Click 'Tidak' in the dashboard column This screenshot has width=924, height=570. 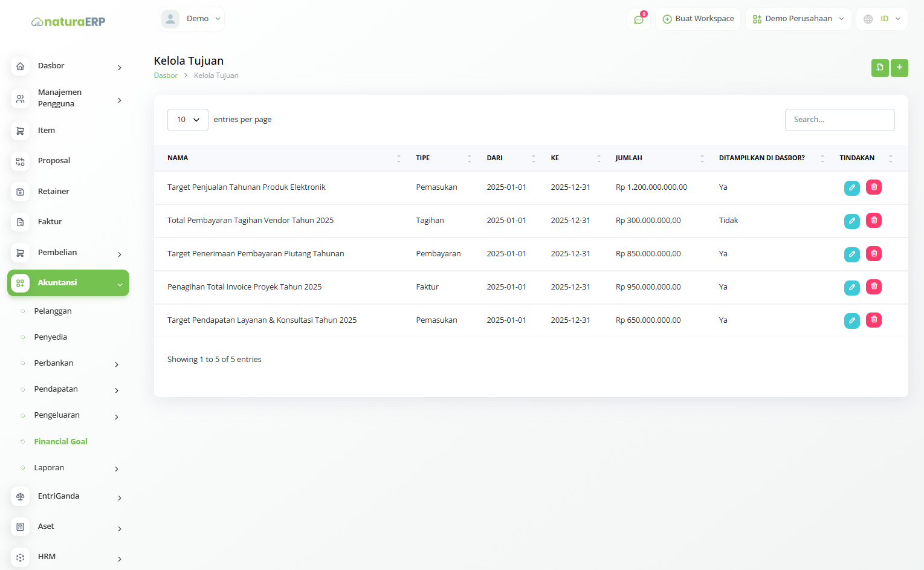pos(728,221)
